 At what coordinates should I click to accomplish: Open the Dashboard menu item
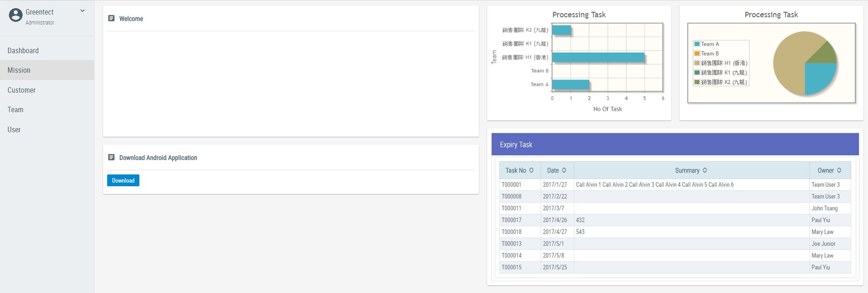[23, 50]
